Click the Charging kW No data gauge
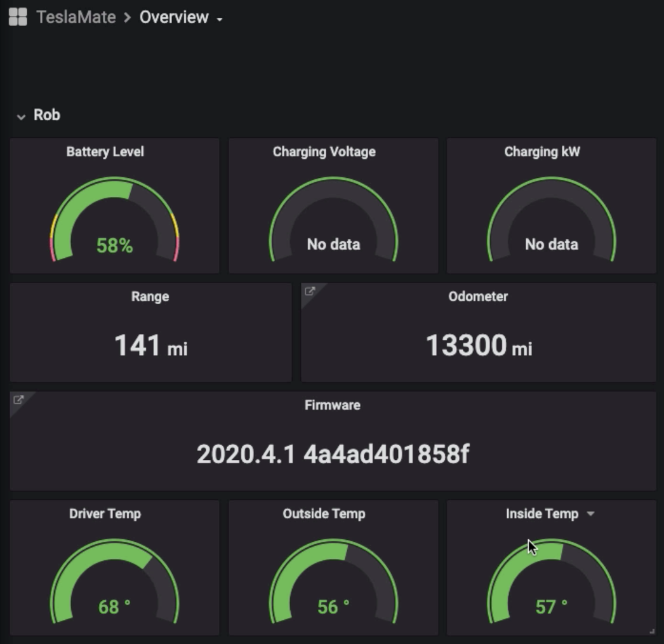Viewport: 664px width, 644px height. click(552, 219)
